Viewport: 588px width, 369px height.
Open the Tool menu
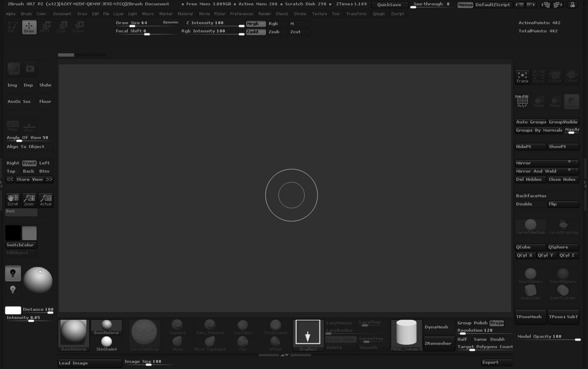tap(335, 14)
